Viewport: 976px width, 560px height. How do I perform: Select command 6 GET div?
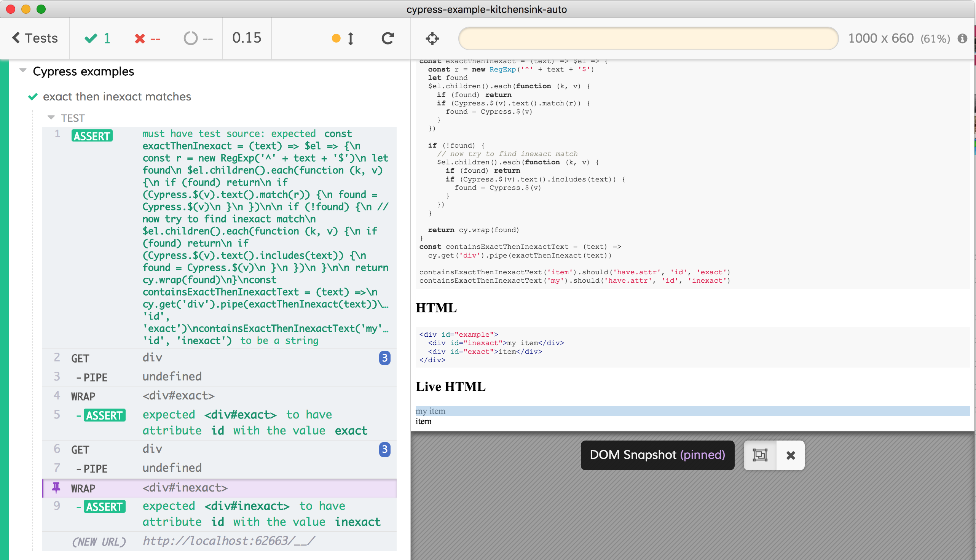coord(219,449)
